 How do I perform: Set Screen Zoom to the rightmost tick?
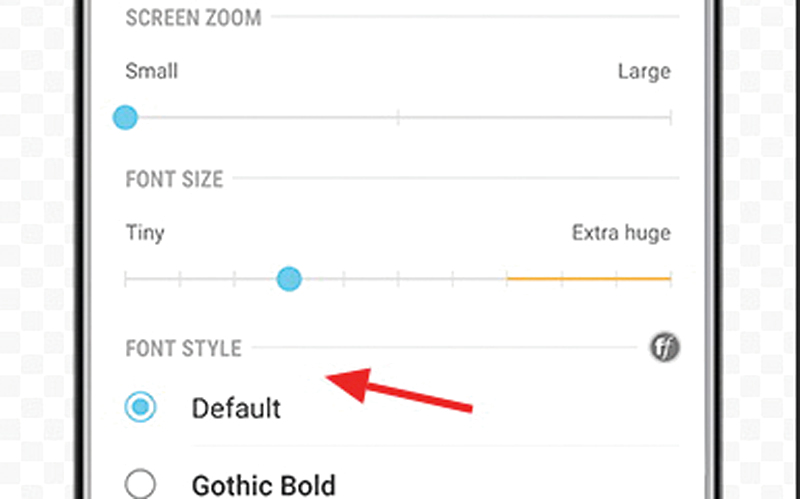pos(670,118)
